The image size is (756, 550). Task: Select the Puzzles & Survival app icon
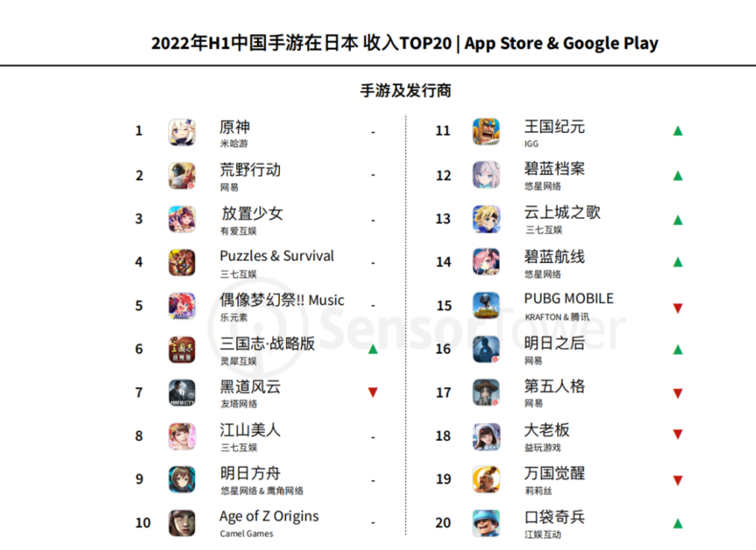pyautogui.click(x=182, y=262)
